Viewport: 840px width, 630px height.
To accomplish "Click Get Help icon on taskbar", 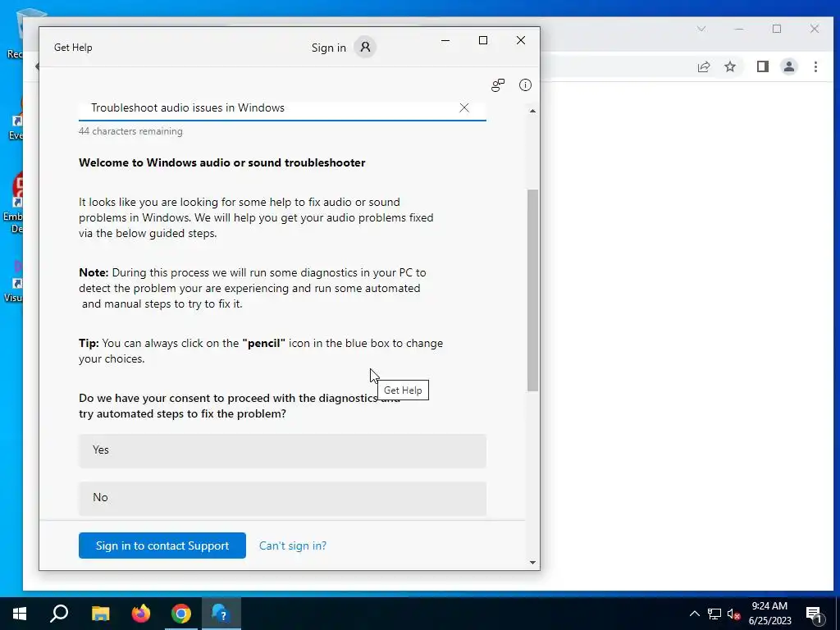I will (x=221, y=613).
